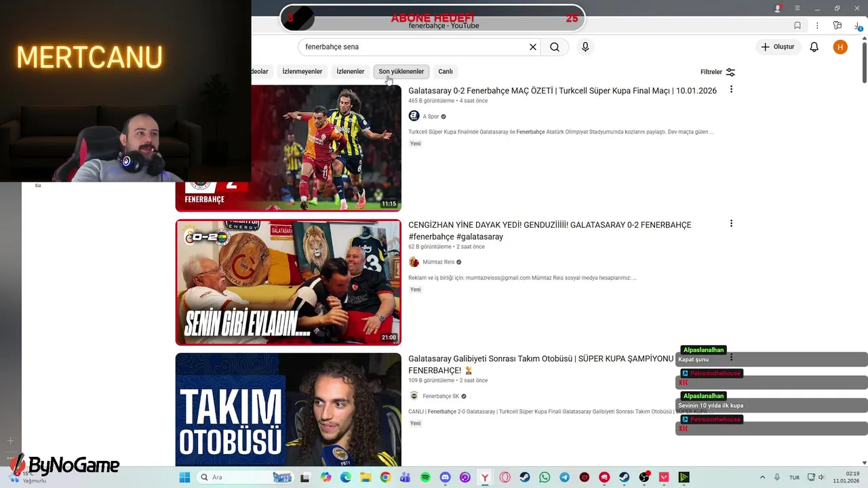Click the Fenerbahçe SK channel avatar

tap(414, 396)
